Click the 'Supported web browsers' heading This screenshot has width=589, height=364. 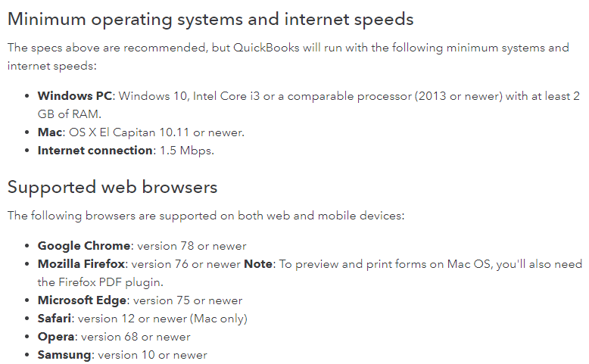coord(112,187)
